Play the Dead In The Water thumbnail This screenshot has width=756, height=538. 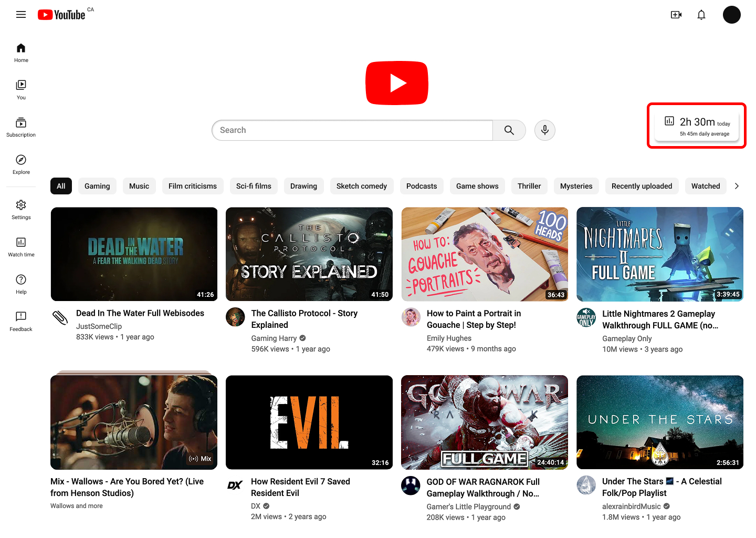pos(134,254)
